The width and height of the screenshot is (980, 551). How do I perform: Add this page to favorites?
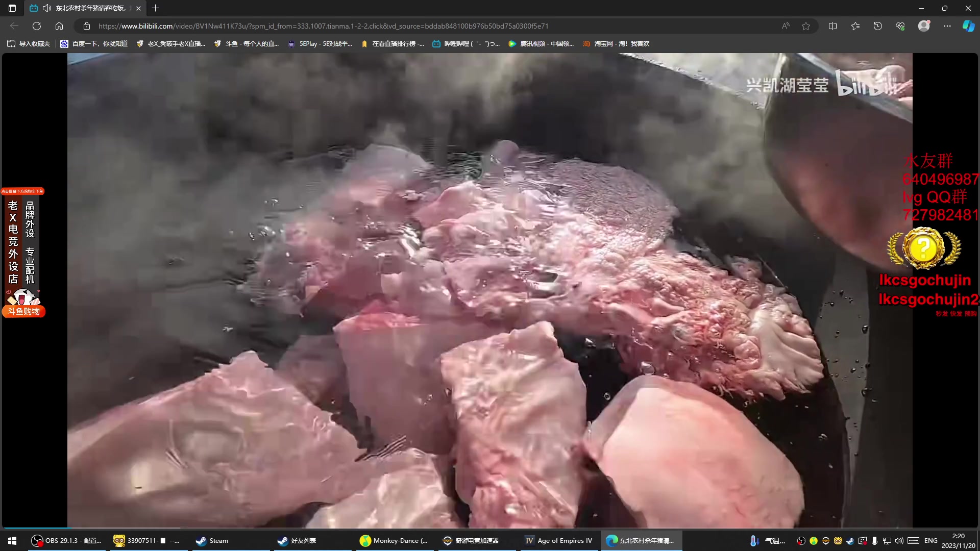[x=806, y=26]
